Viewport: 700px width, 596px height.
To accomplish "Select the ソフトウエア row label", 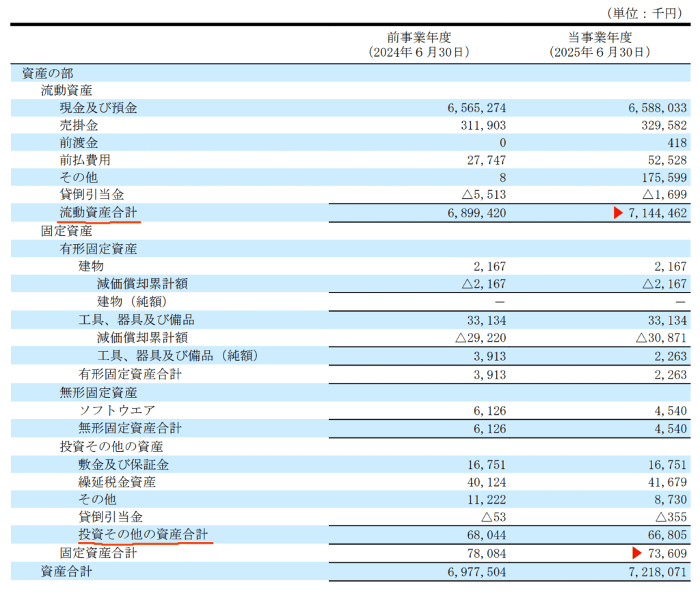I will click(x=117, y=410).
